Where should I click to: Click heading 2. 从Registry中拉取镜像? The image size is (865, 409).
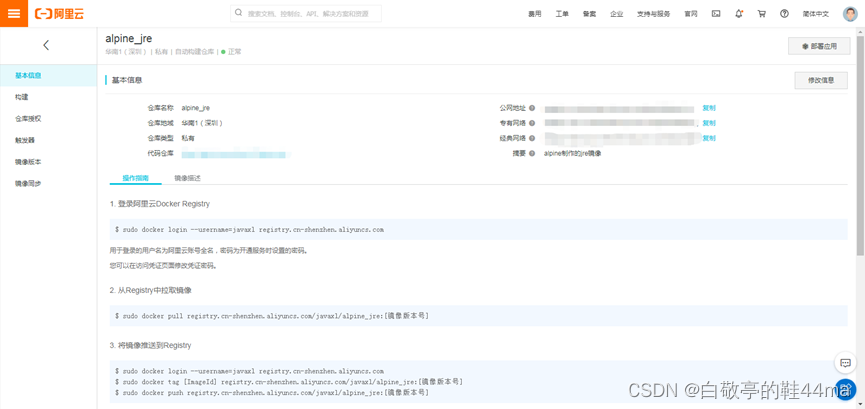[x=151, y=290]
